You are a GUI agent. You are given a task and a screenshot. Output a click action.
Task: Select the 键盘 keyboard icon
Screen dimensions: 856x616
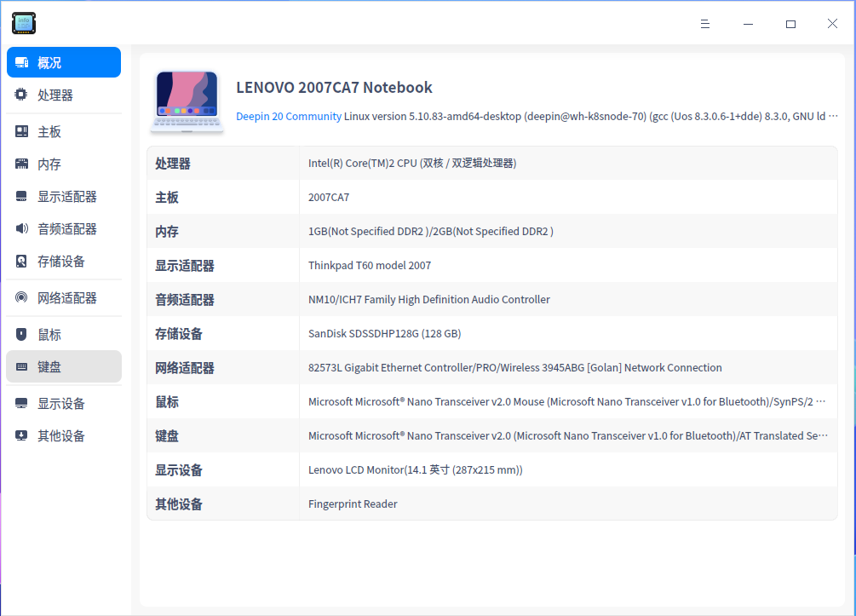(22, 366)
